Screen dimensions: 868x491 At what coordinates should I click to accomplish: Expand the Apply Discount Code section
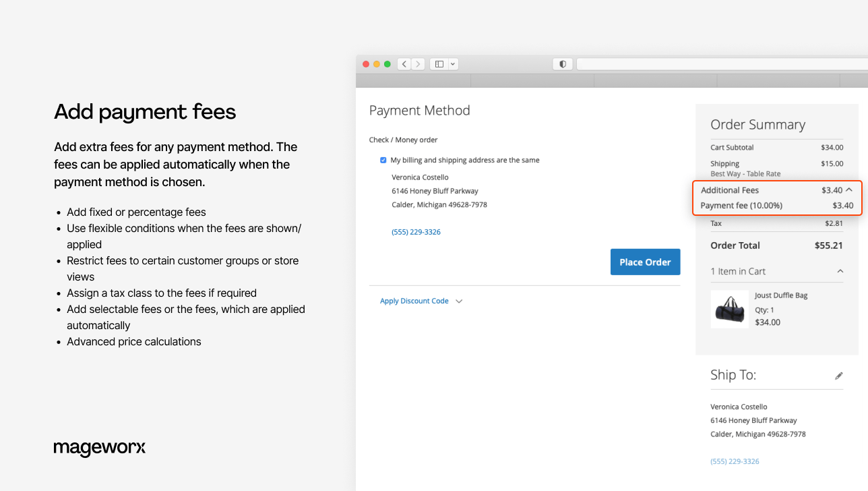[x=414, y=301]
